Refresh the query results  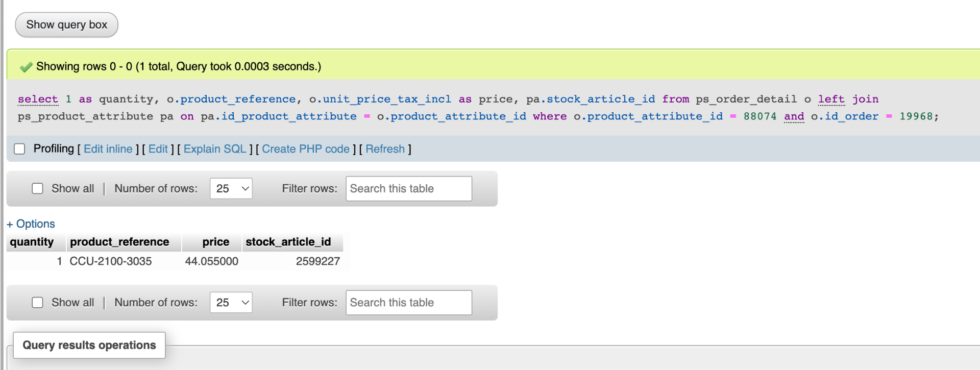385,149
